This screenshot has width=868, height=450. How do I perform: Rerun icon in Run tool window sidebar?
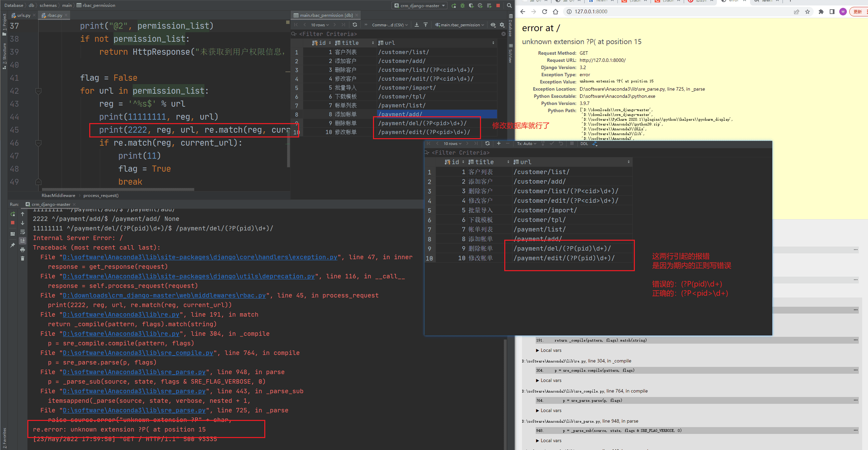[x=13, y=214]
